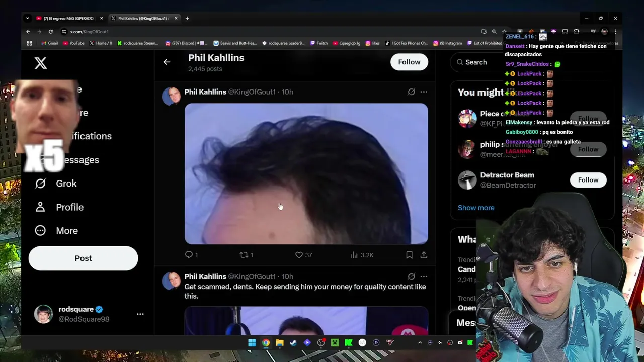
Task: Follow Detractor Beam
Action: pos(588,180)
